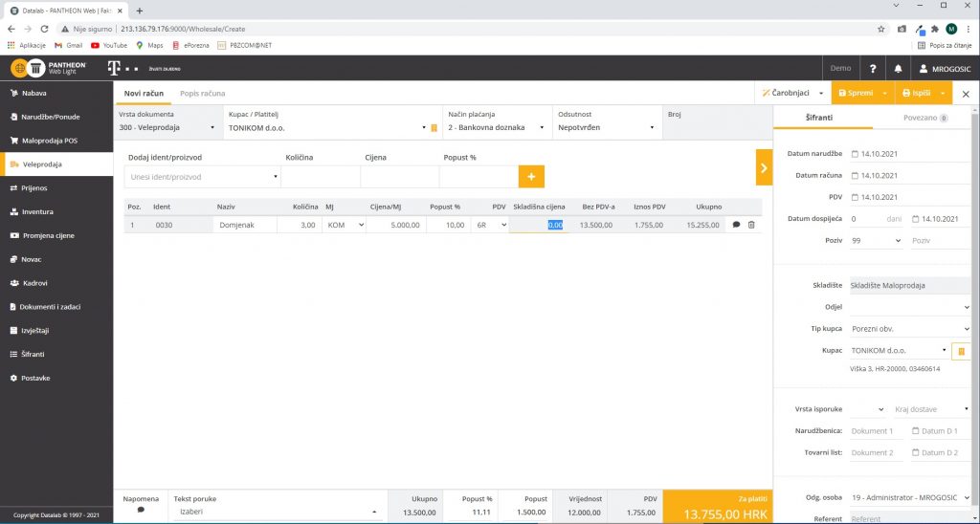Click the notification bell icon
Screen dimensions: 980x524
point(898,69)
